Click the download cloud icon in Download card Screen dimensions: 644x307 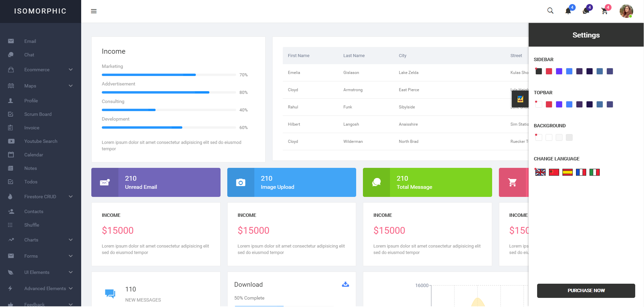[x=345, y=284]
